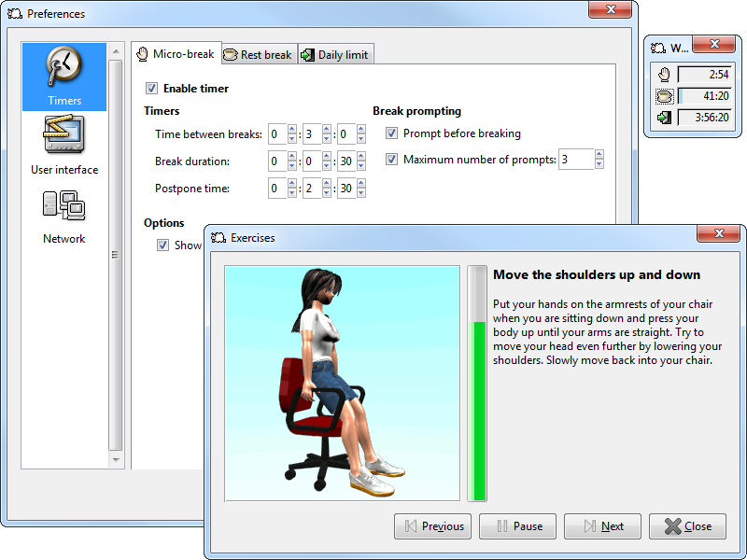Viewport: 747px width, 560px height.
Task: Select the Timers clock icon
Action: coord(64,67)
